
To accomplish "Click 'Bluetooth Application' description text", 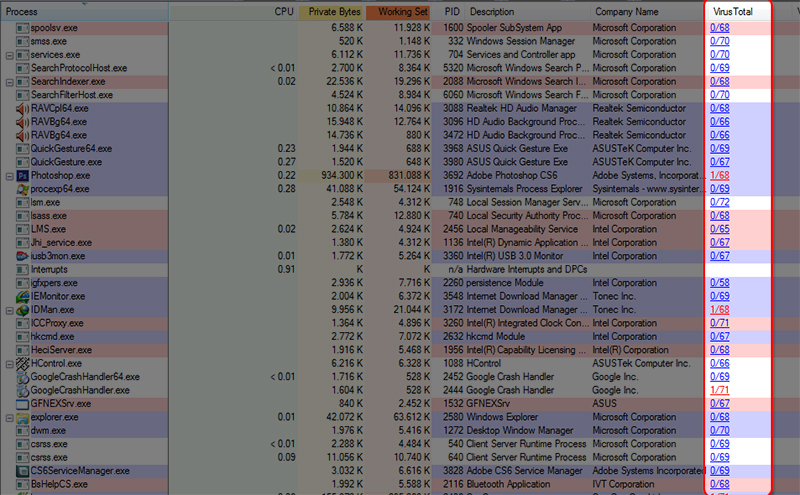I will tap(509, 484).
